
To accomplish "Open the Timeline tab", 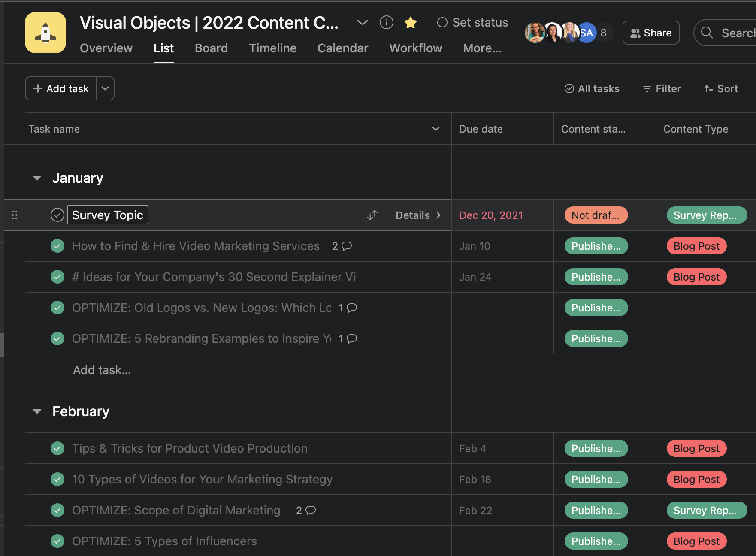I will point(272,48).
